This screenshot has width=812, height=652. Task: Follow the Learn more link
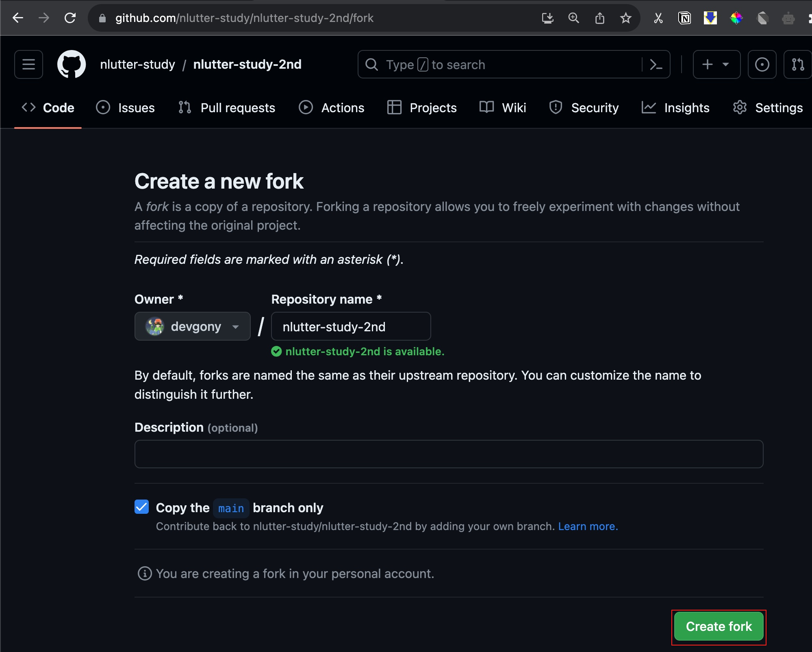588,526
